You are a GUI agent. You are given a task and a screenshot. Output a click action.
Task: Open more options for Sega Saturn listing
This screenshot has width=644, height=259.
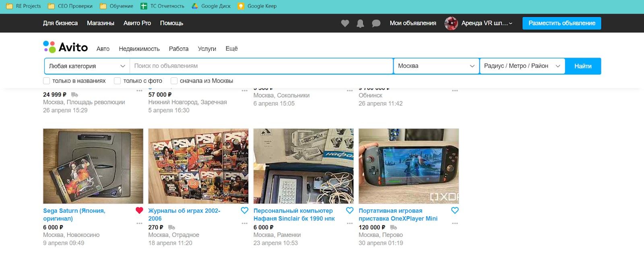(139, 223)
